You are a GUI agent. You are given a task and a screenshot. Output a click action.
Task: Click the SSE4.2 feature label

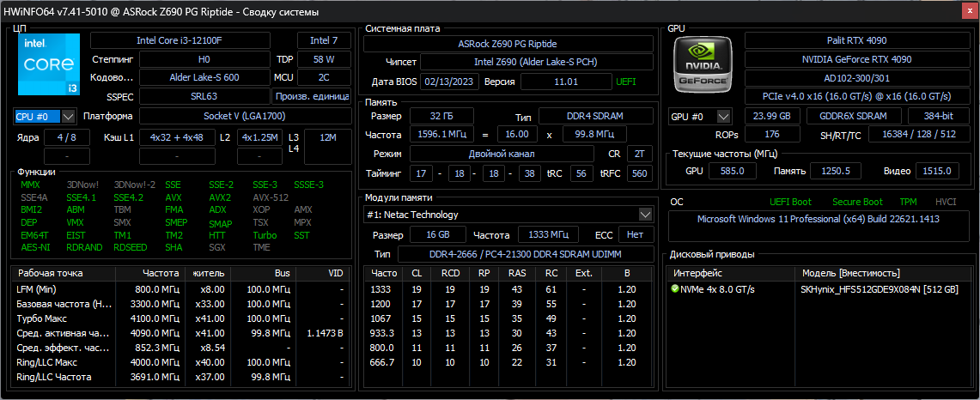coord(129,197)
